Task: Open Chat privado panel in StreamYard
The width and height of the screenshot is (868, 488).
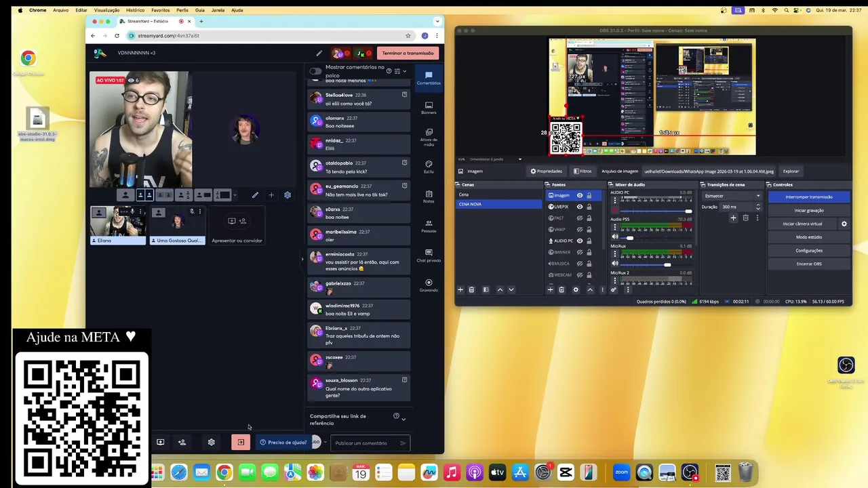Action: 429,256
